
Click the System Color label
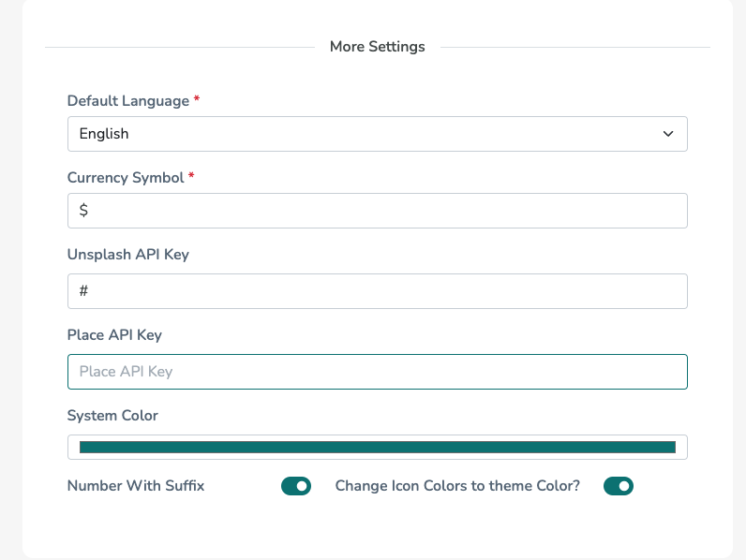(112, 415)
